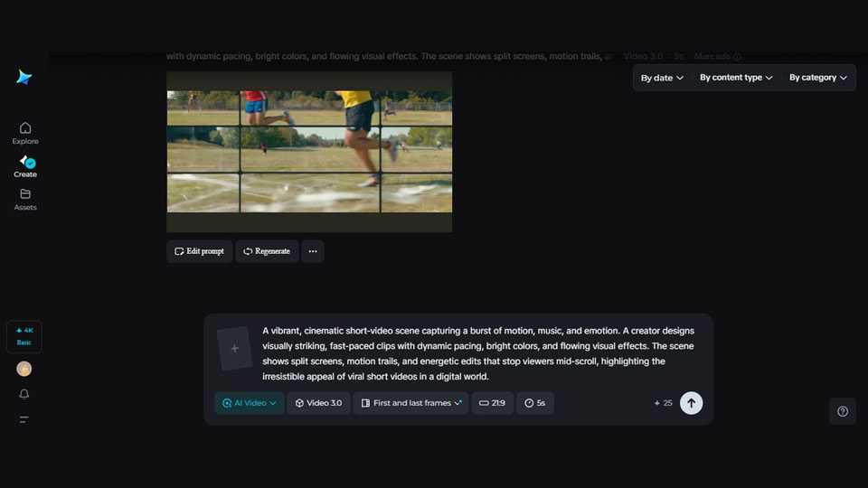Viewport: 868px width, 488px height.
Task: Open First and last frames dropdown
Action: pyautogui.click(x=410, y=403)
